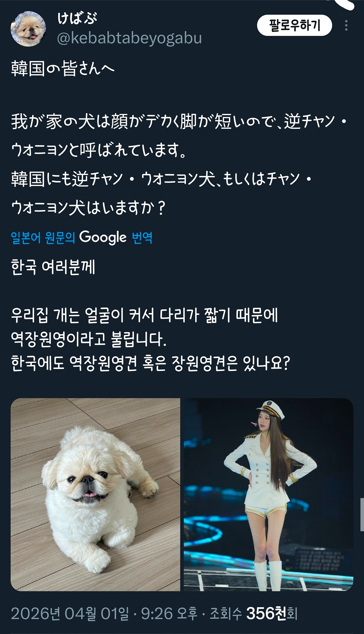This screenshot has width=364, height=634.
Task: Open けばぶ's Pekingese profile avatar
Action: tap(29, 29)
